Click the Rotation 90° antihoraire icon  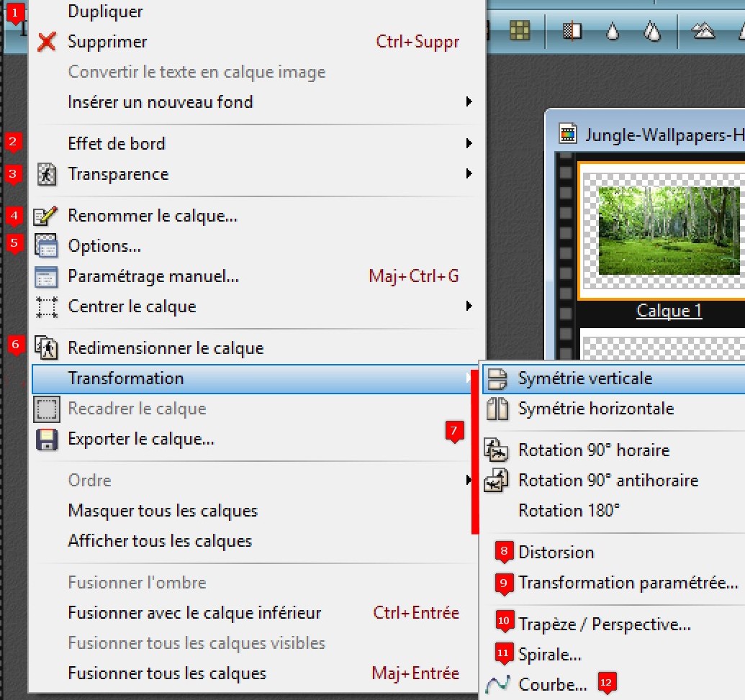coord(497,481)
